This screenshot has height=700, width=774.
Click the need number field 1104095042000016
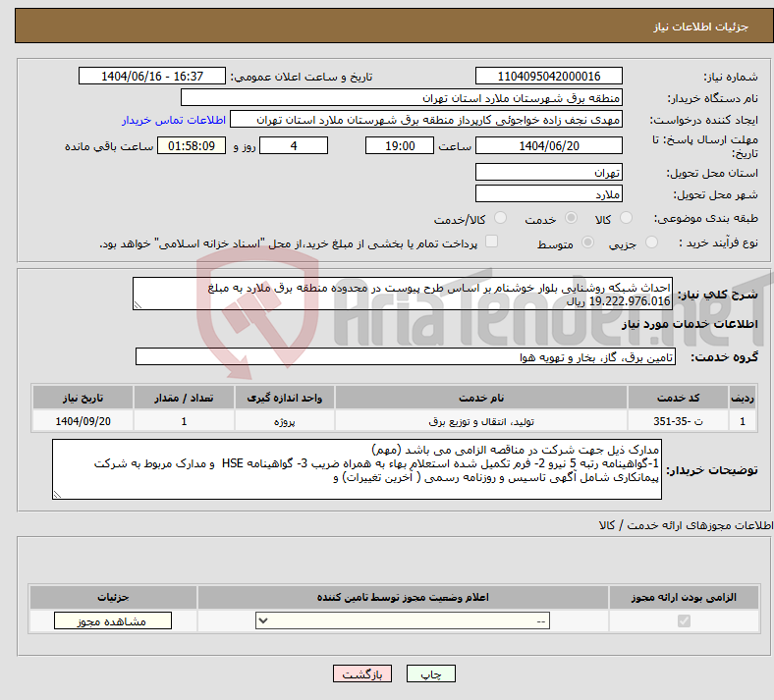click(x=548, y=76)
